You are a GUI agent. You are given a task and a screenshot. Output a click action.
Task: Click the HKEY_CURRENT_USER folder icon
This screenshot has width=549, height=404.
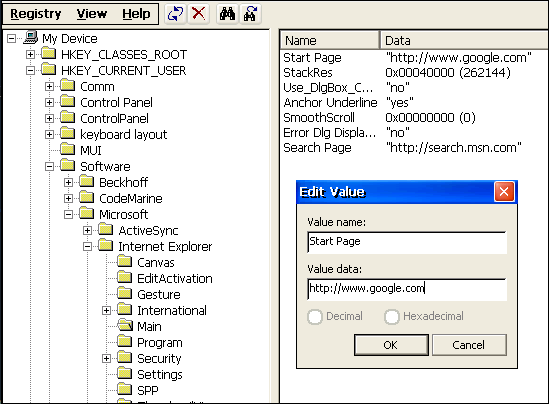click(49, 70)
